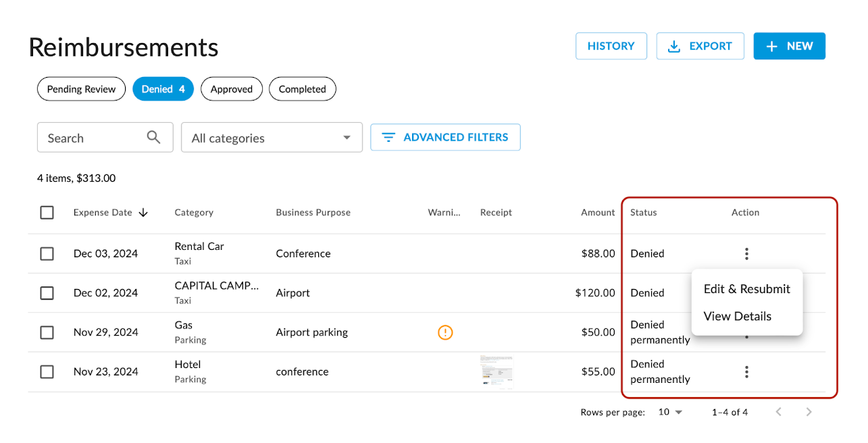
Task: Click the next page chevron
Action: pyautogui.click(x=809, y=411)
